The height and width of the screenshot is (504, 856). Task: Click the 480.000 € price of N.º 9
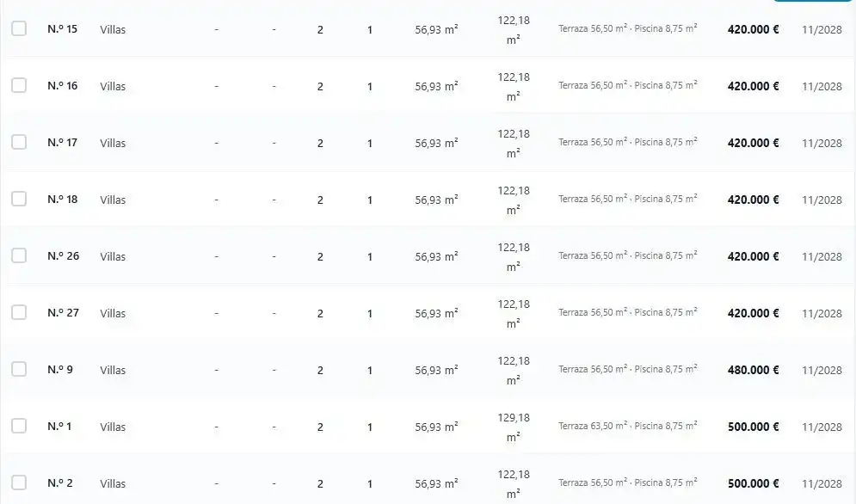tap(753, 370)
